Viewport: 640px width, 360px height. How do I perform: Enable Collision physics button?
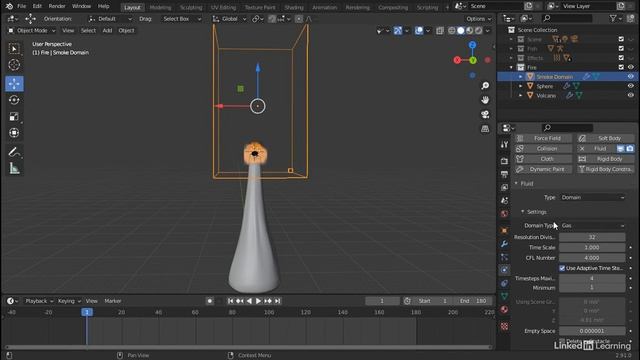pos(543,149)
